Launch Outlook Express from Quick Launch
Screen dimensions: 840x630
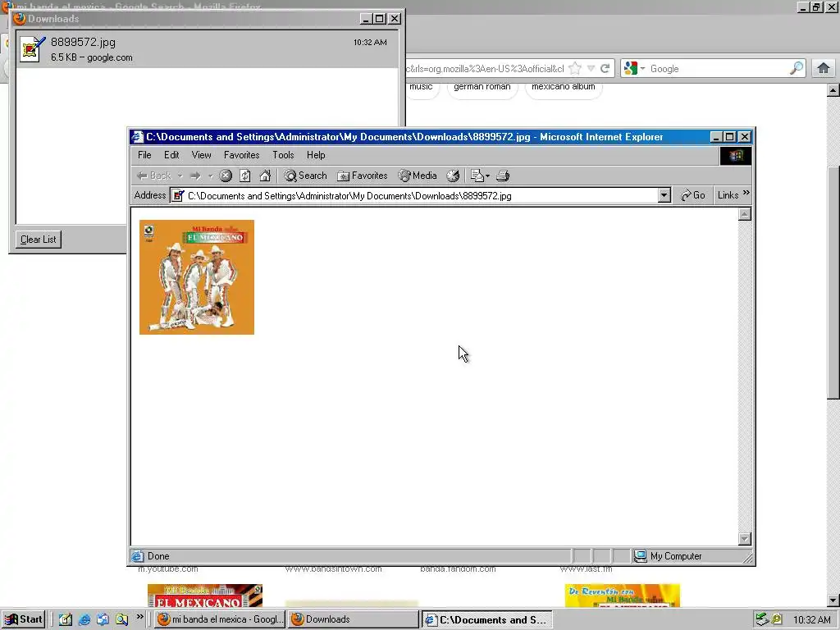(x=103, y=619)
